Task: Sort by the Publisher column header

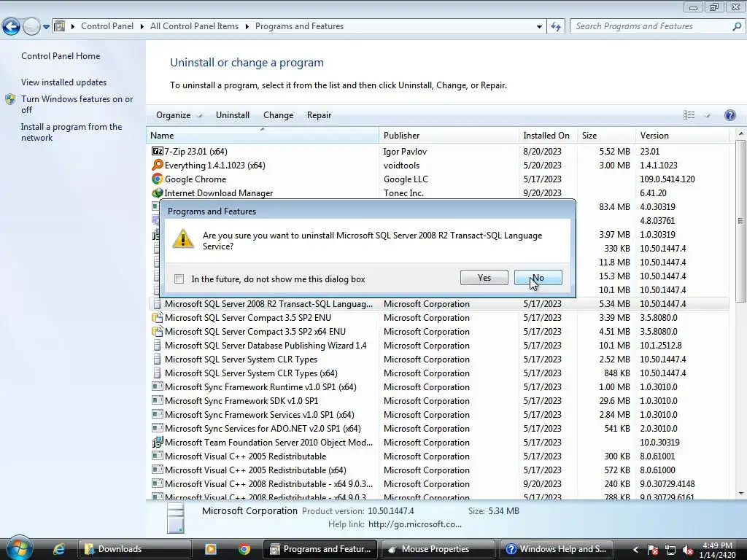Action: click(x=449, y=135)
